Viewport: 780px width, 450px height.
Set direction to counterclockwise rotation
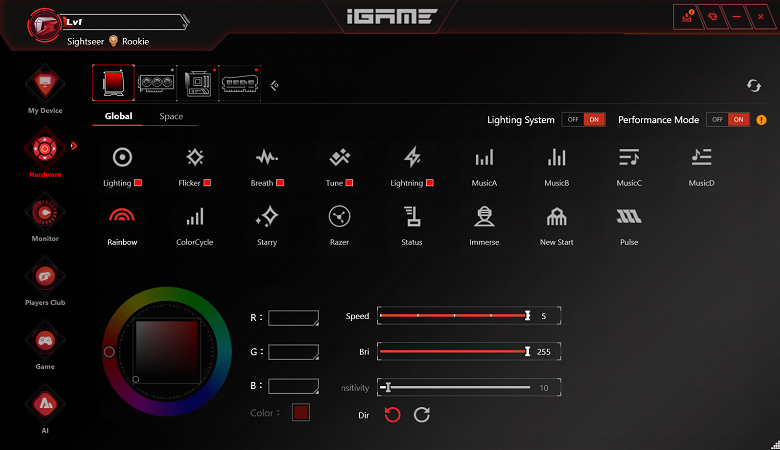pos(392,414)
